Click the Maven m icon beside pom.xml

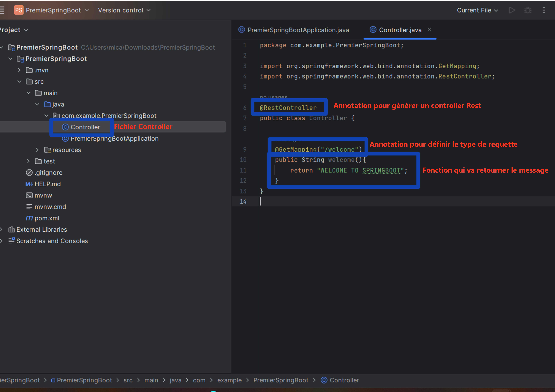click(x=29, y=218)
